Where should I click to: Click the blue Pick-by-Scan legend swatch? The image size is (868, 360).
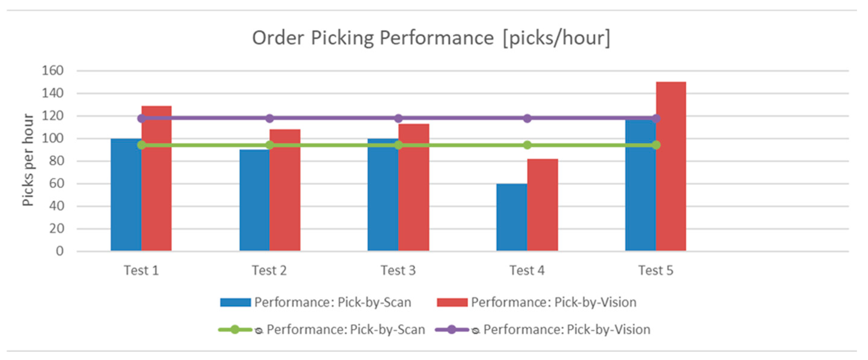235,302
